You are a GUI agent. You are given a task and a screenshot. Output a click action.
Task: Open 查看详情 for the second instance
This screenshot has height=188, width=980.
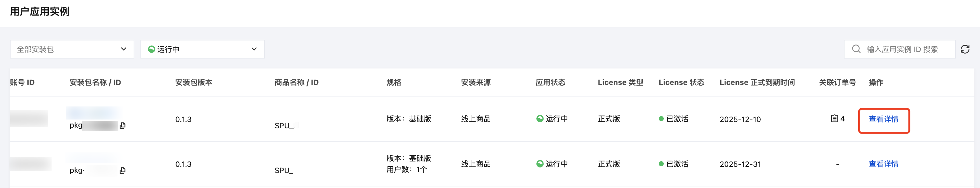coord(883,164)
